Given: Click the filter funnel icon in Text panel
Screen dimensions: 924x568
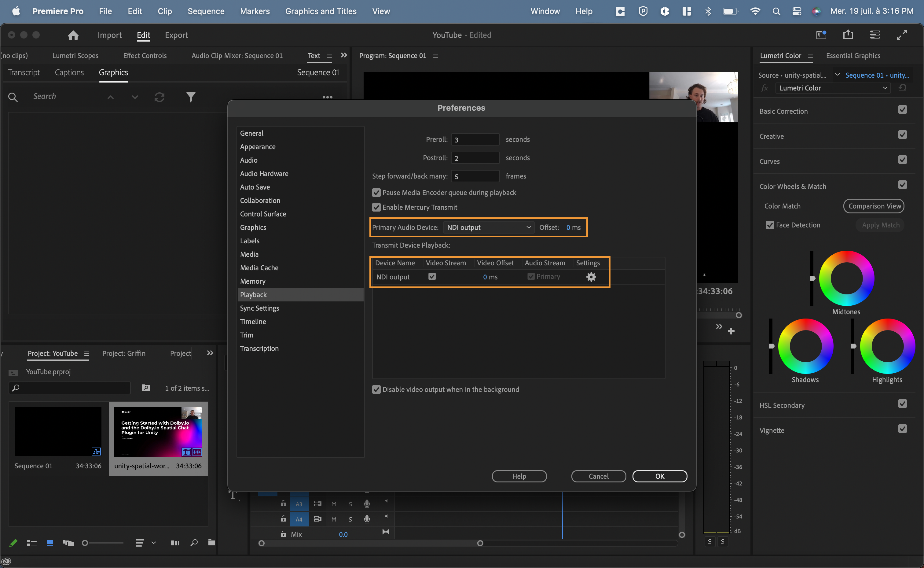Looking at the screenshot, I should click(191, 97).
